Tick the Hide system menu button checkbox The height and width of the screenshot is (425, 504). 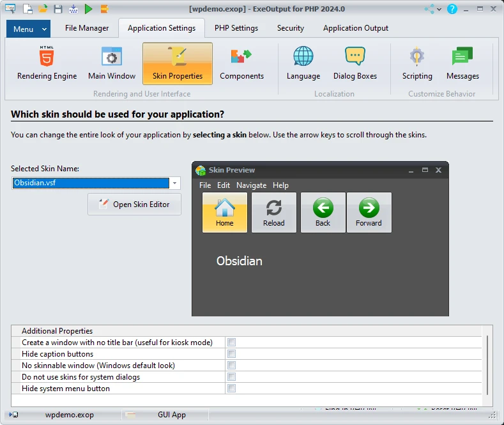[232, 389]
